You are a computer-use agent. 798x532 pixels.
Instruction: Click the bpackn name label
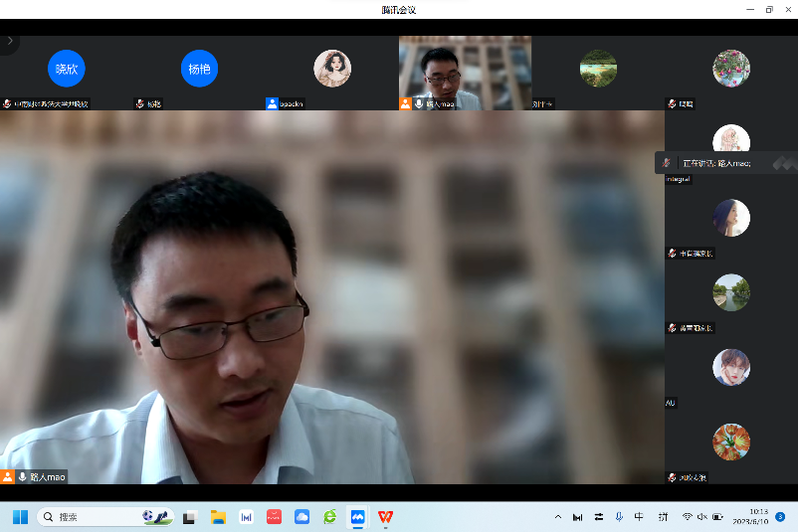pyautogui.click(x=292, y=103)
